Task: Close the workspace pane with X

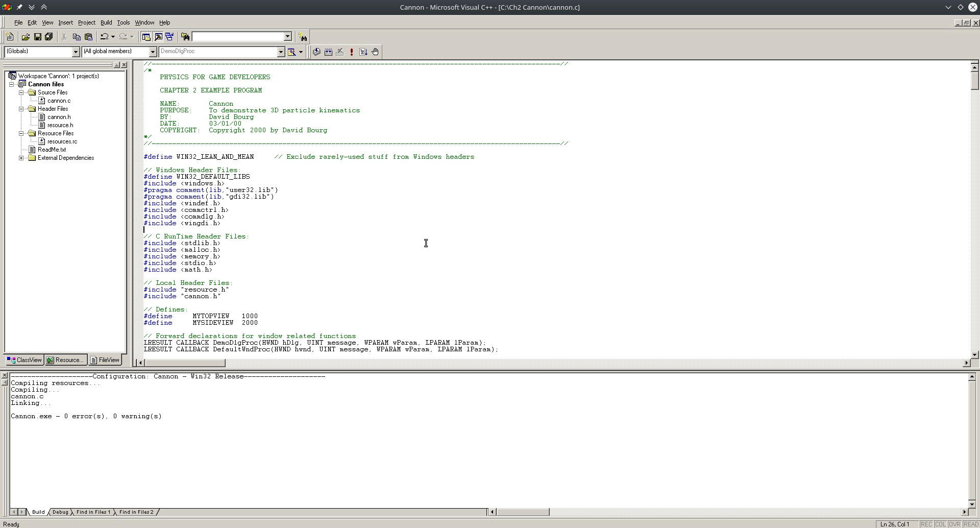Action: 124,65
